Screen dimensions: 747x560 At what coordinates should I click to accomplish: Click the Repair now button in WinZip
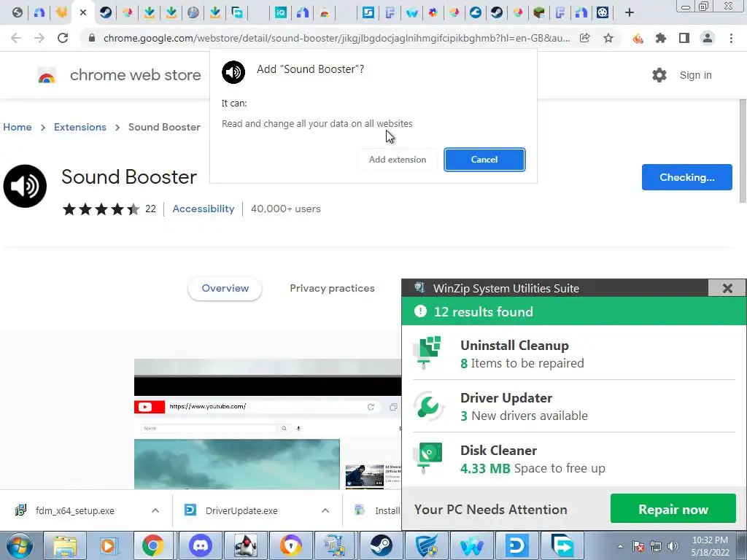tap(673, 509)
